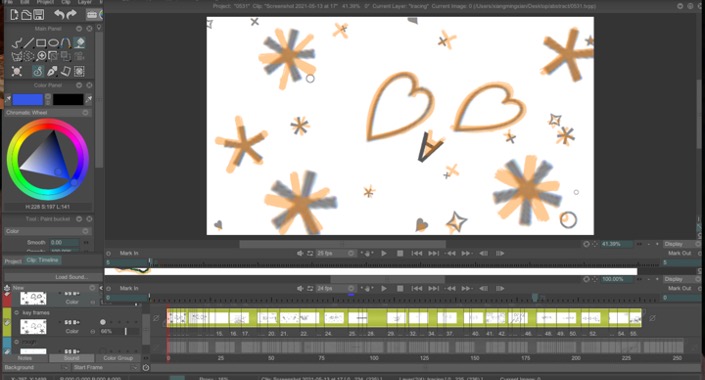The height and width of the screenshot is (380, 705).
Task: Open the Color Group tab
Action: click(118, 358)
